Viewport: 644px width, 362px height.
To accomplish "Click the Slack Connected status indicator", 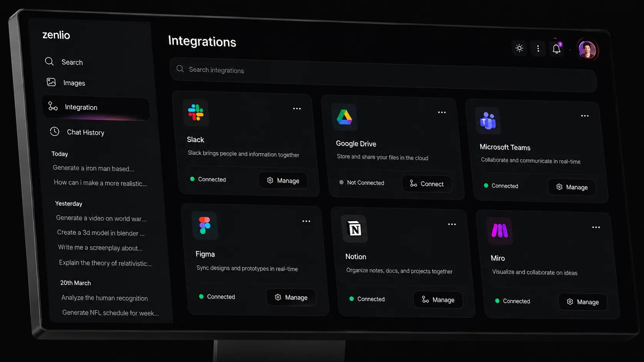I will tap(208, 179).
